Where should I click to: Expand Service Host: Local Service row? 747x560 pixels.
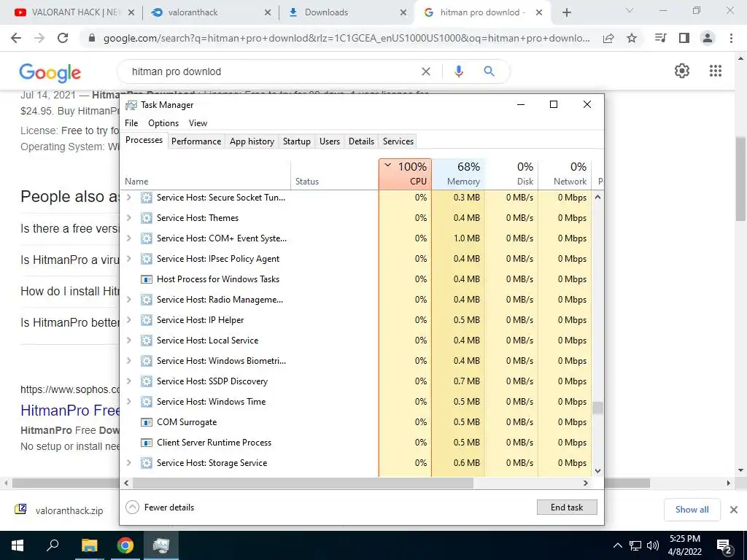pos(128,341)
